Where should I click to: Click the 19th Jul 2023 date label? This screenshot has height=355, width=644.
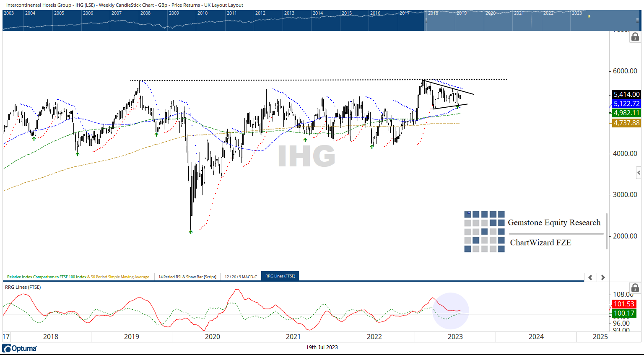[322, 347]
